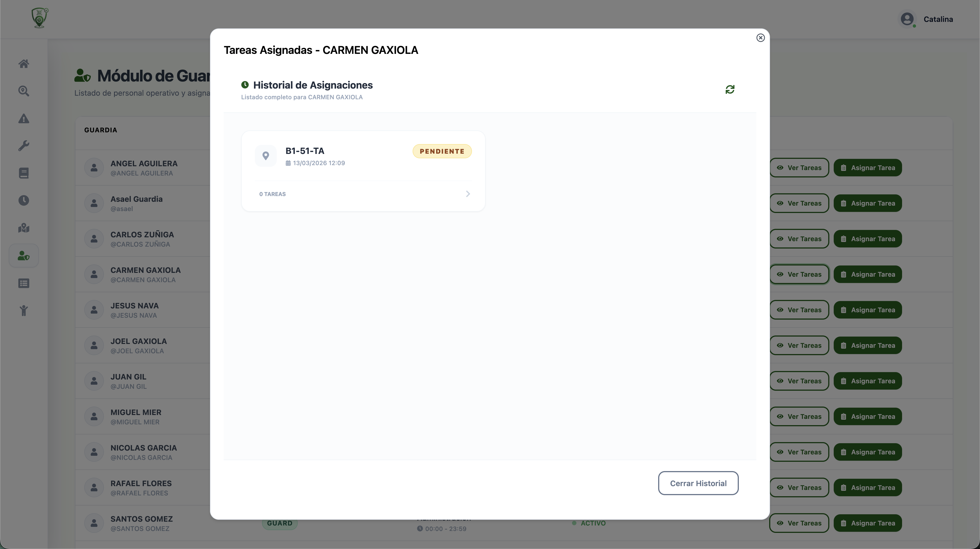
Task: Click MIGUEL MIER avatar icon
Action: tap(94, 417)
